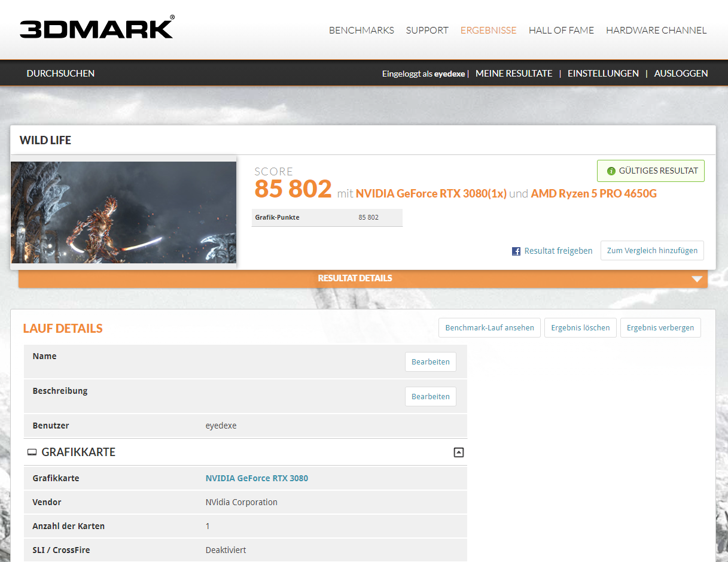The width and height of the screenshot is (728, 562).
Task: Click Ergebnis verbergen button
Action: 660,328
